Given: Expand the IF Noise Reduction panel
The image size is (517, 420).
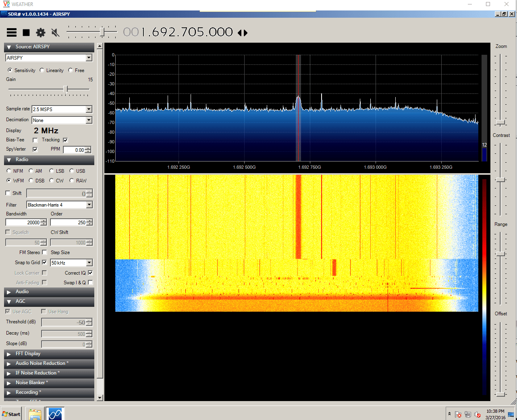Looking at the screenshot, I should click(x=49, y=373).
